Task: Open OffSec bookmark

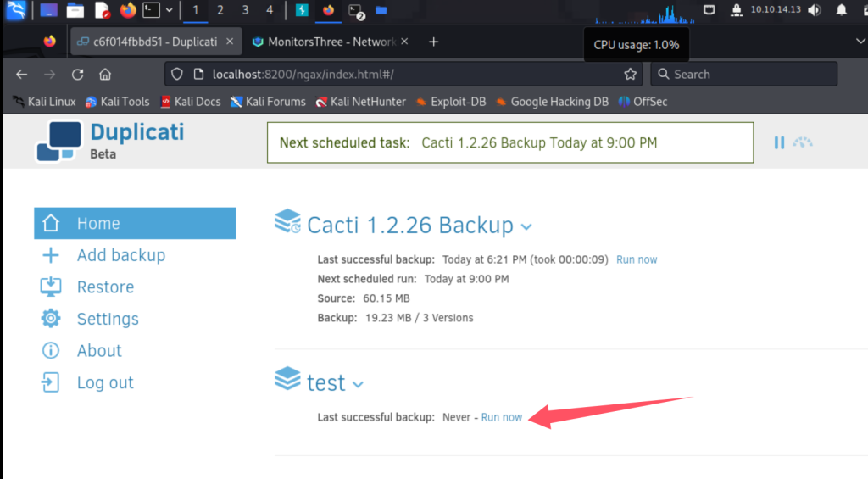Action: (643, 102)
